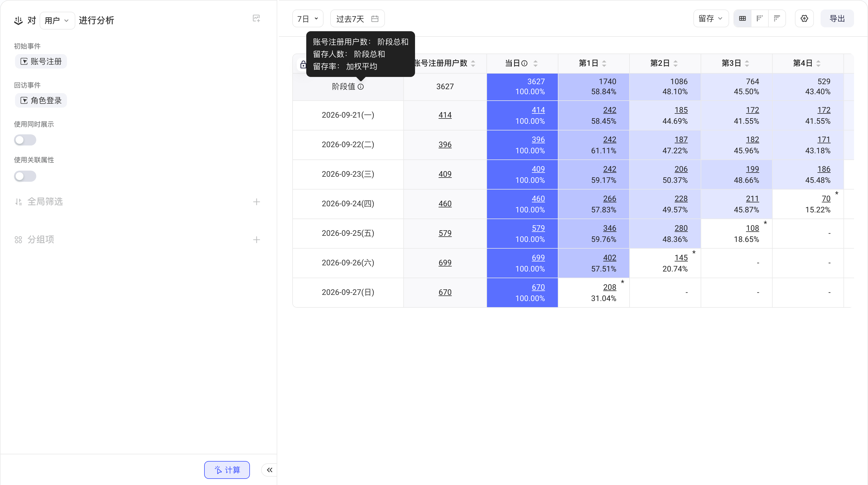Switch to table grid view
Viewport: 868px width, 485px height.
742,18
